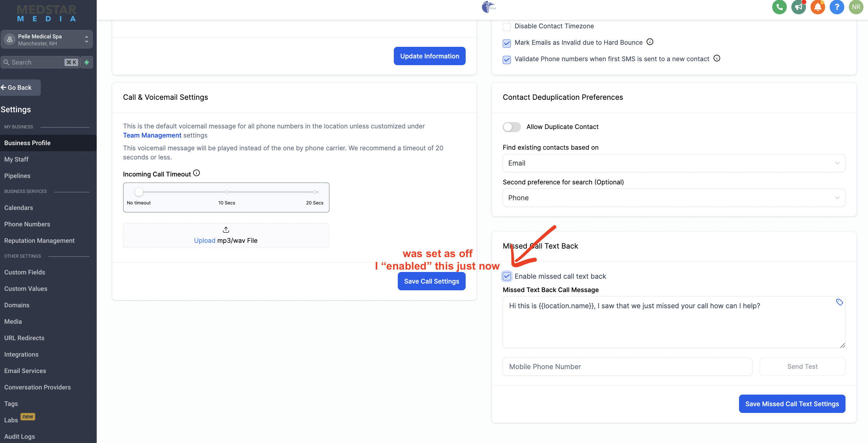Click the green lightning quick actions icon

click(87, 62)
